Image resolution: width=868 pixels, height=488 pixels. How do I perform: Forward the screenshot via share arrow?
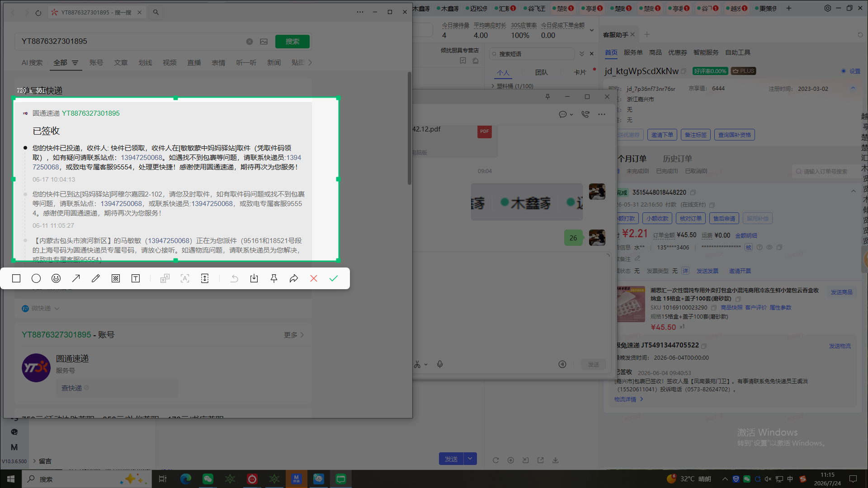click(x=294, y=278)
